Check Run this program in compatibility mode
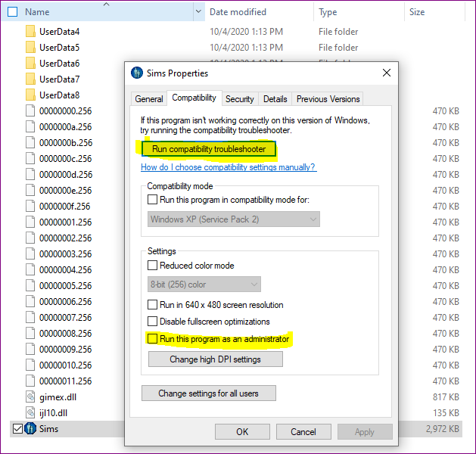 [x=153, y=200]
